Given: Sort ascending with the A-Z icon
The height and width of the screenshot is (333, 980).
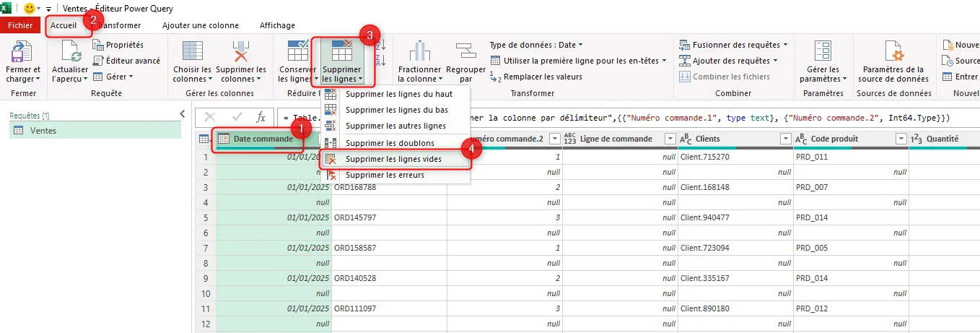Looking at the screenshot, I should click(x=381, y=46).
